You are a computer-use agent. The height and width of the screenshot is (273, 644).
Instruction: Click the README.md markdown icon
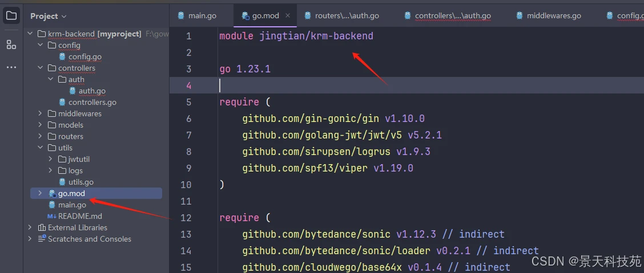(52, 216)
